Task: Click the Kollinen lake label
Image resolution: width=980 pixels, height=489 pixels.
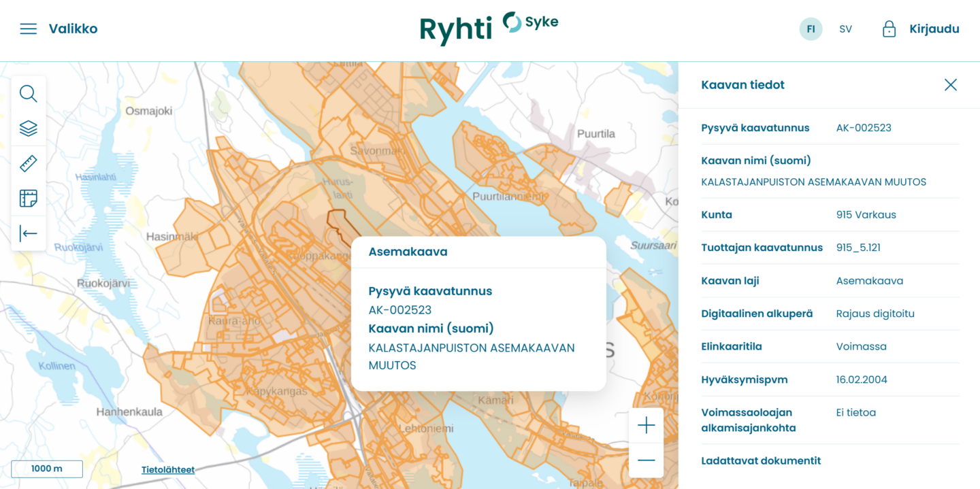Action: pos(57,366)
